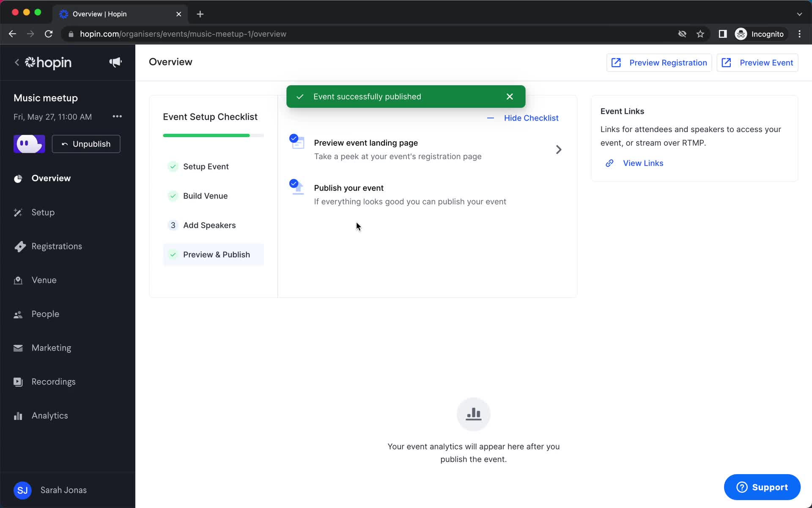Viewport: 812px width, 508px height.
Task: Toggle the Preview & Publish checklist item
Action: click(x=216, y=254)
